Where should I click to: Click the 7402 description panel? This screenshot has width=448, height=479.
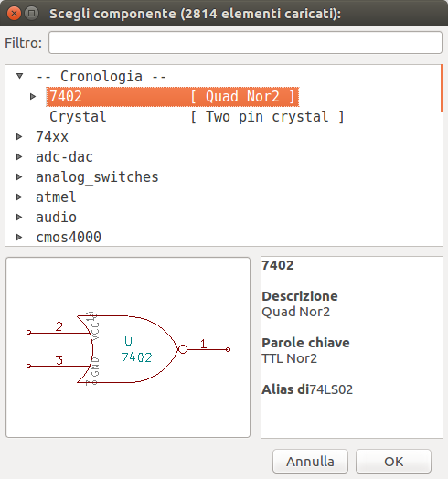click(x=352, y=347)
